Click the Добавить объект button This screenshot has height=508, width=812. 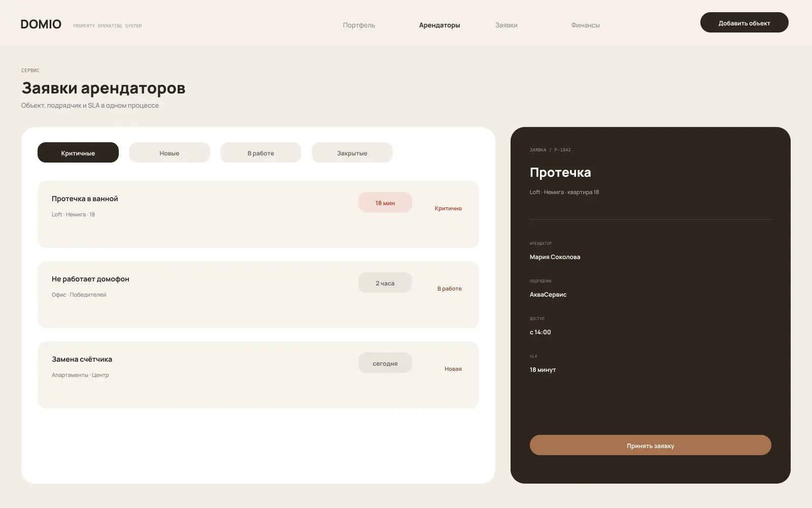[x=744, y=22]
